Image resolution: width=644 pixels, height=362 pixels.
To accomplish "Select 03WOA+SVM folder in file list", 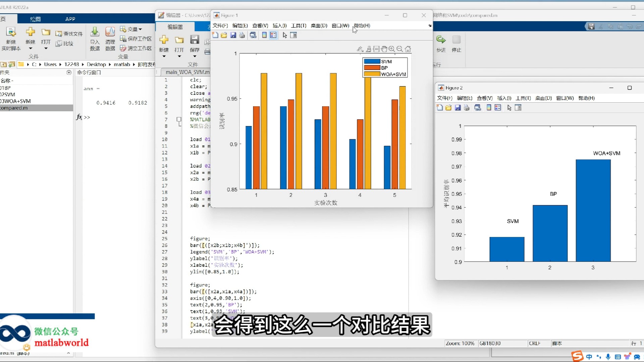I will [x=36, y=101].
